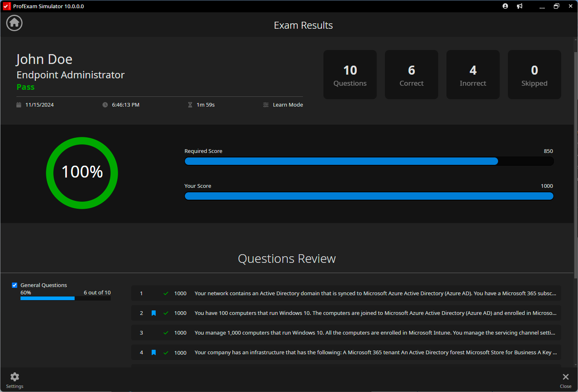Click the clock icon beside 6:46:13 PM
The image size is (578, 392).
pyautogui.click(x=105, y=105)
